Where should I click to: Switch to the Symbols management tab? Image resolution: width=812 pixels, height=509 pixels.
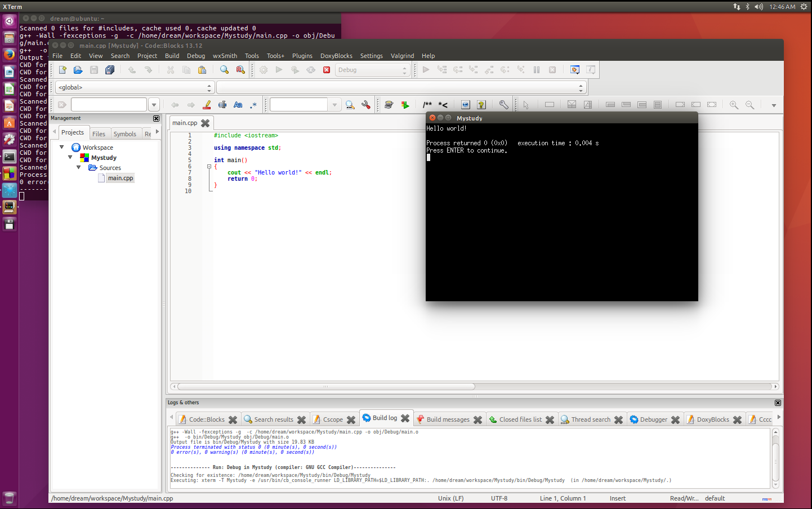(125, 134)
